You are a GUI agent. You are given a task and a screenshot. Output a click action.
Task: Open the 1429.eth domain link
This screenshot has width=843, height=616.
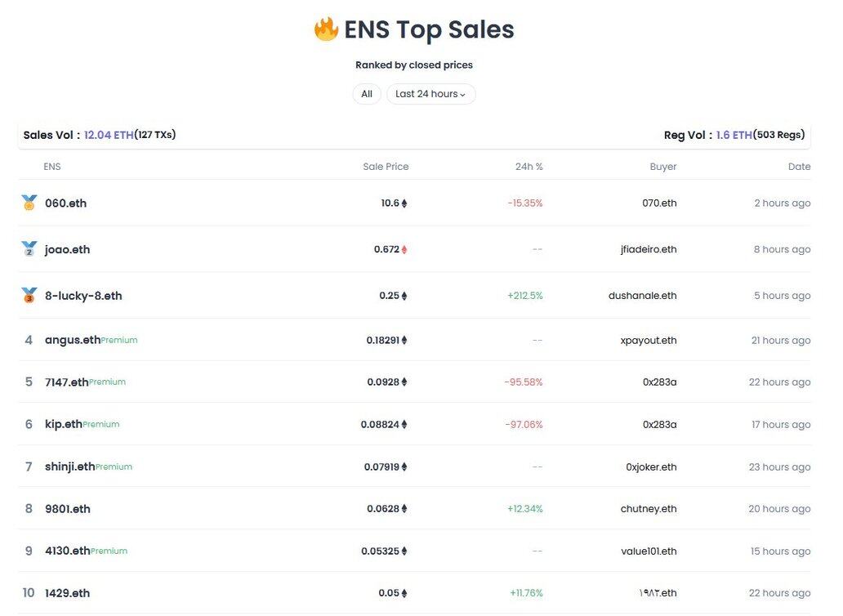pyautogui.click(x=67, y=593)
